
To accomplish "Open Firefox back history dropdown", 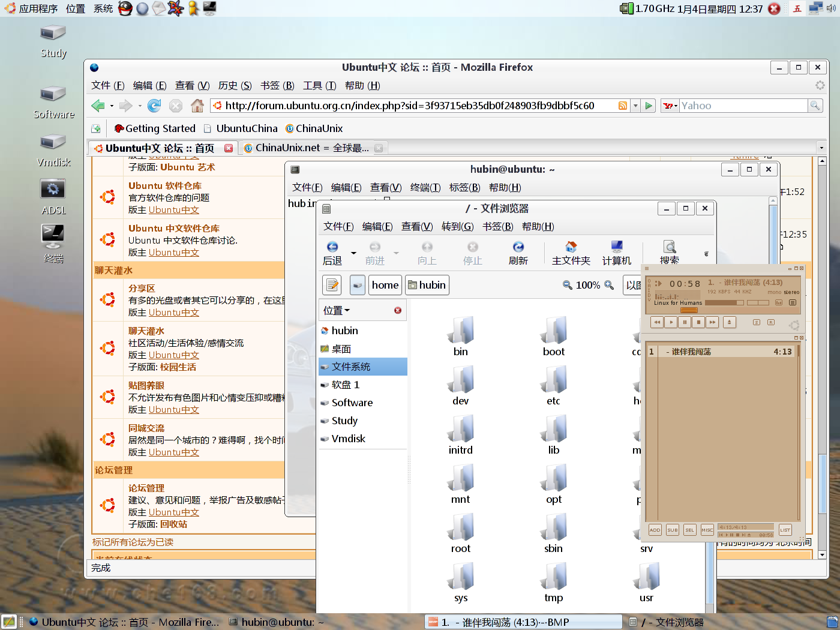I will (112, 106).
